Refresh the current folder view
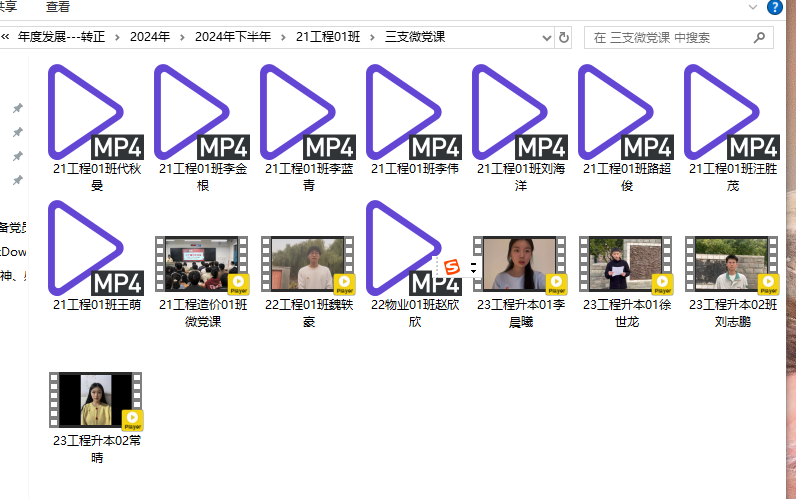Viewport: 796px width, 499px height. (564, 37)
